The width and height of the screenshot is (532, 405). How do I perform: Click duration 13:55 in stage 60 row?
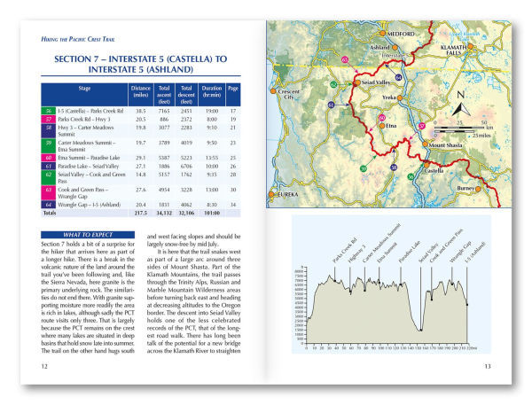pyautogui.click(x=212, y=158)
